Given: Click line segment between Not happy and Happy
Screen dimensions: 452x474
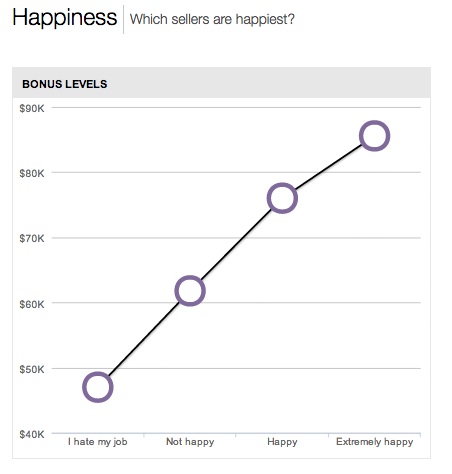Looking at the screenshot, I should [x=236, y=244].
